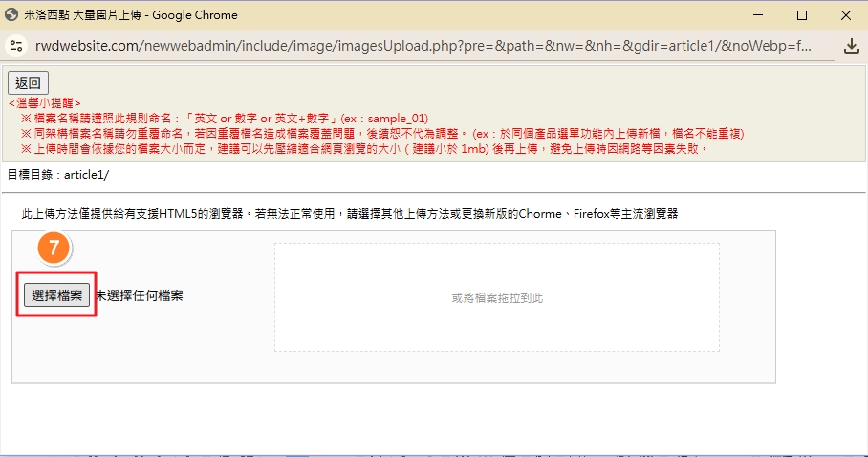
Task: Click the 未選擇任何檔案 status text
Action: pos(139,295)
